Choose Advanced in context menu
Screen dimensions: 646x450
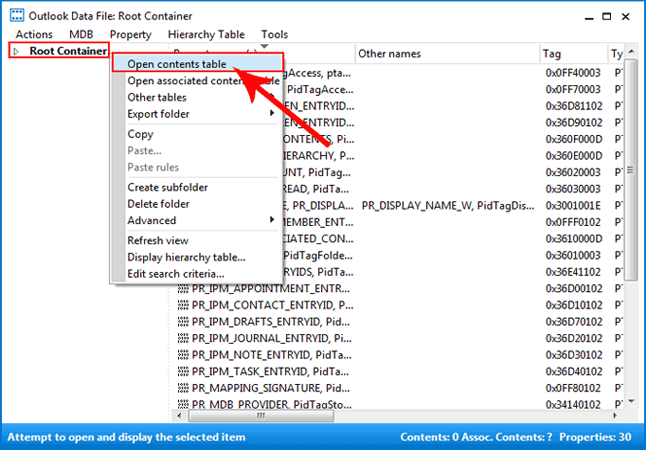click(197, 220)
